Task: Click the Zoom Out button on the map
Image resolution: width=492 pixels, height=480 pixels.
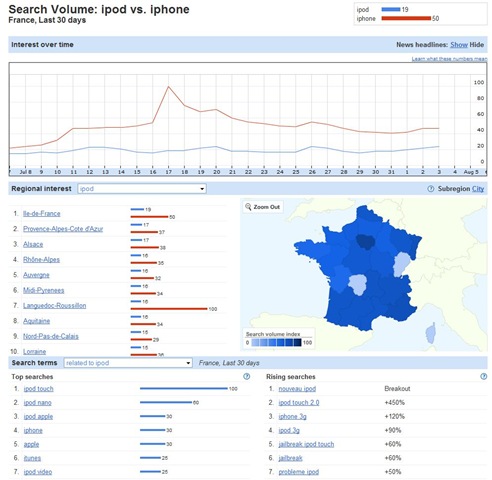Action: tap(263, 207)
